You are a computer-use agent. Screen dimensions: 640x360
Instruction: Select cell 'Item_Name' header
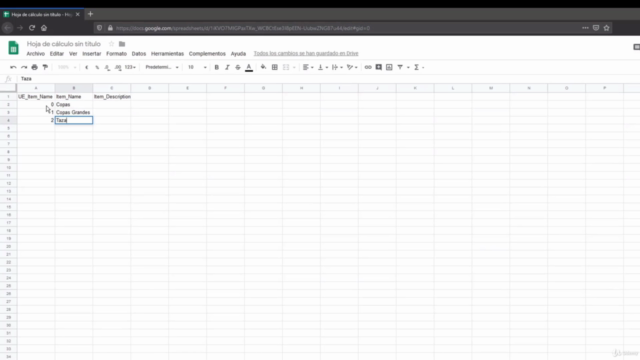pos(74,97)
